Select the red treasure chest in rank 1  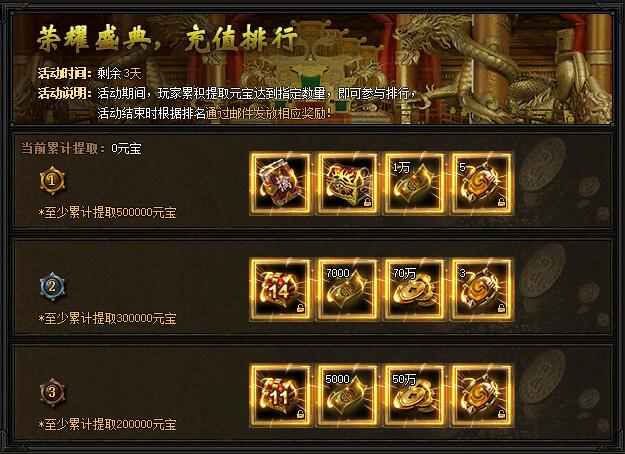348,184
